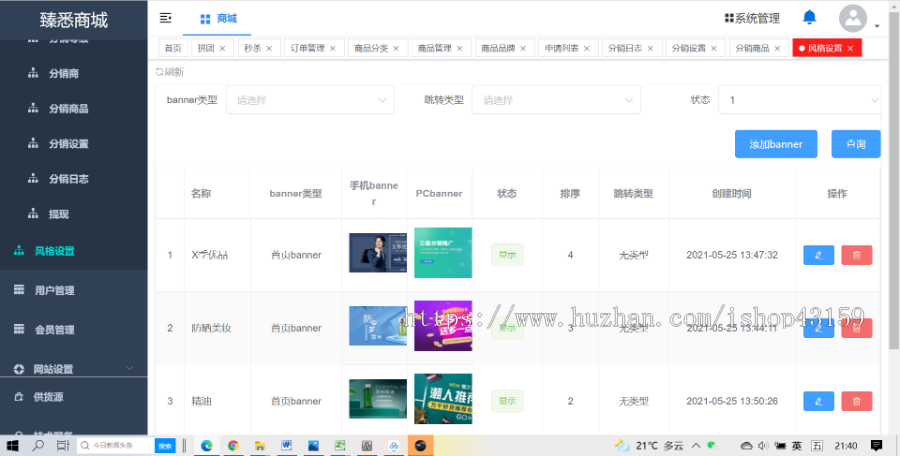
Task: Click the 添加banner button
Action: (x=776, y=144)
